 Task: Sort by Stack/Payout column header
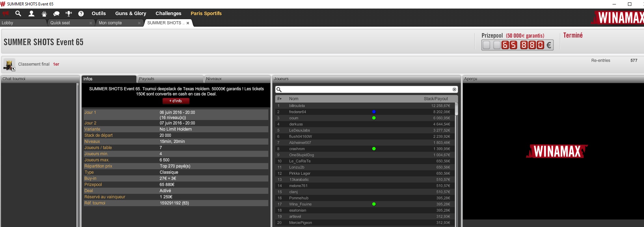click(x=436, y=99)
